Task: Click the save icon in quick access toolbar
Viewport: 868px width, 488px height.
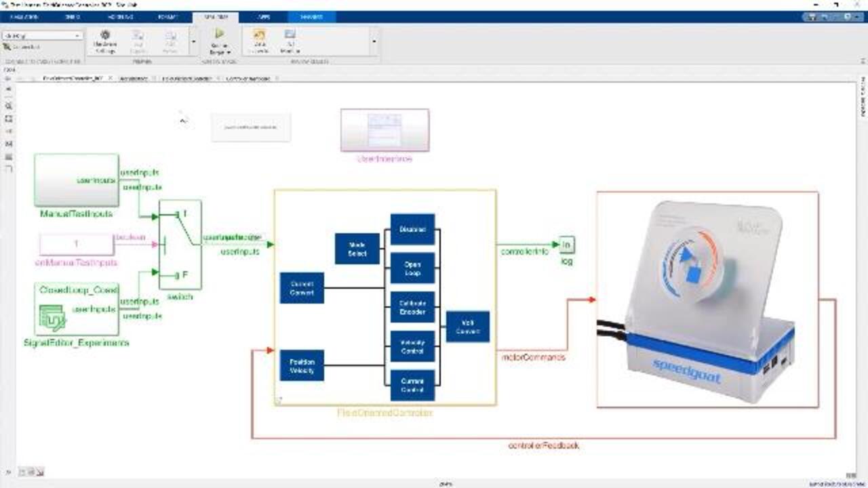Action: (x=812, y=17)
